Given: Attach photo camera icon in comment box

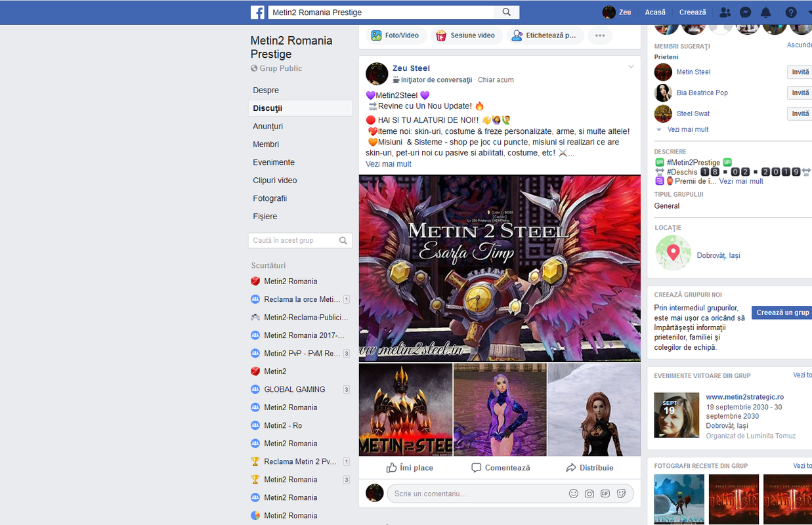Looking at the screenshot, I should point(589,493).
